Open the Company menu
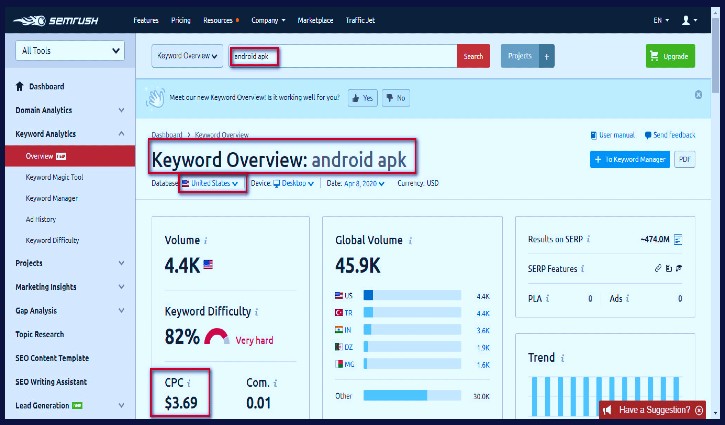The height and width of the screenshot is (425, 725). [x=268, y=20]
